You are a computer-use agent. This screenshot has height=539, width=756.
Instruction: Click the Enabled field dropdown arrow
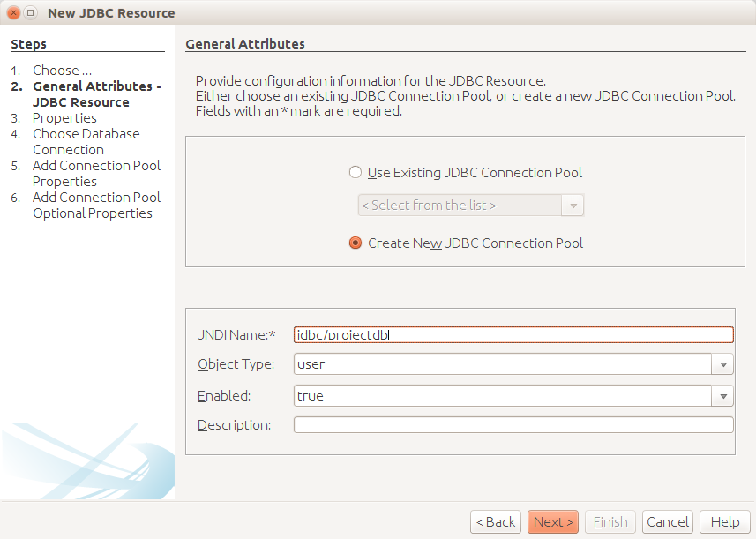click(x=723, y=395)
